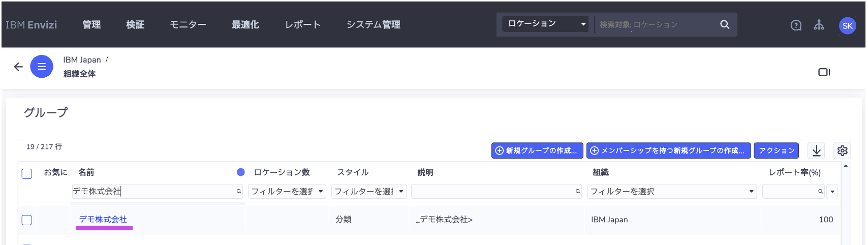The image size is (868, 245).
Task: Open the 管理 menu
Action: pos(91,24)
